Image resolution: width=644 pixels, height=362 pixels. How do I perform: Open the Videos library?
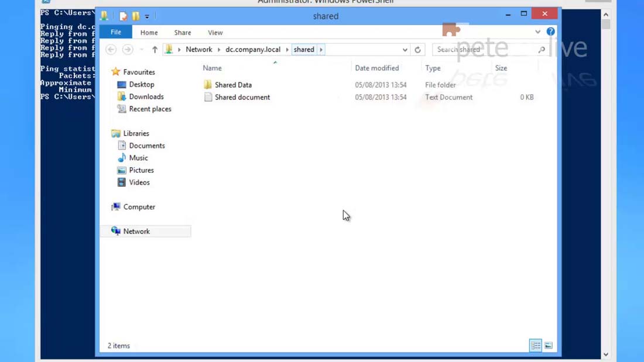pos(139,182)
